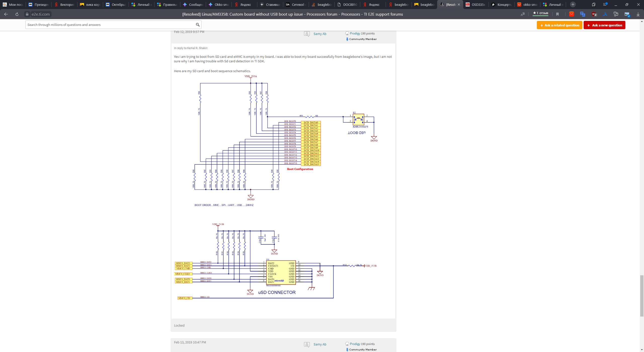Reload the page with refresh icon
644x352 pixels.
coord(17,14)
